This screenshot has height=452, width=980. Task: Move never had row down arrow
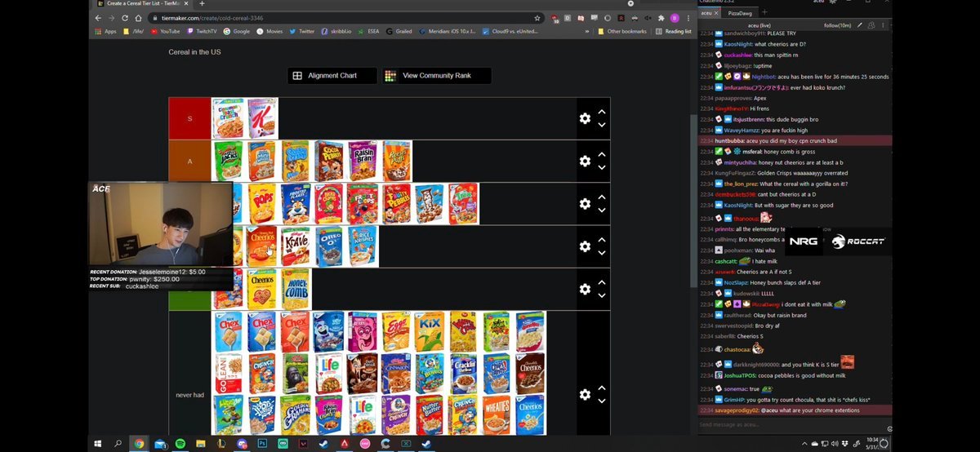[602, 401]
